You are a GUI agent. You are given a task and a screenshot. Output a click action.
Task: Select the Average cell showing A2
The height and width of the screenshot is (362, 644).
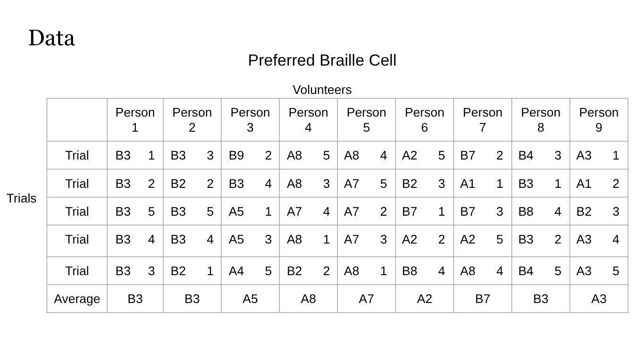point(424,299)
